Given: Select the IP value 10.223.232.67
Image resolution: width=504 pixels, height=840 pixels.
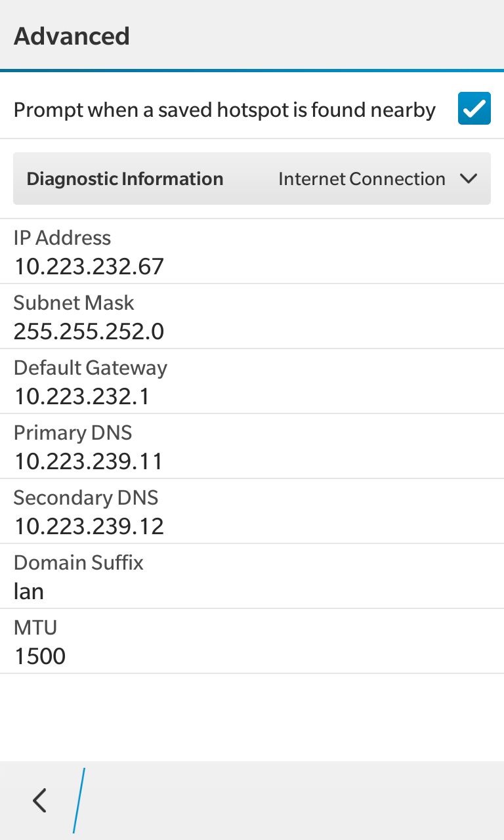Looking at the screenshot, I should [x=89, y=266].
